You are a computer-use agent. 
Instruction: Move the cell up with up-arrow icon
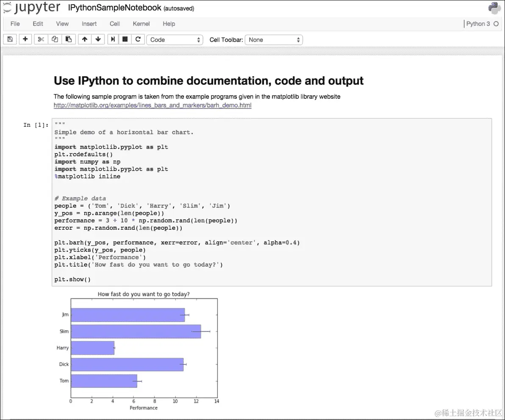point(85,39)
